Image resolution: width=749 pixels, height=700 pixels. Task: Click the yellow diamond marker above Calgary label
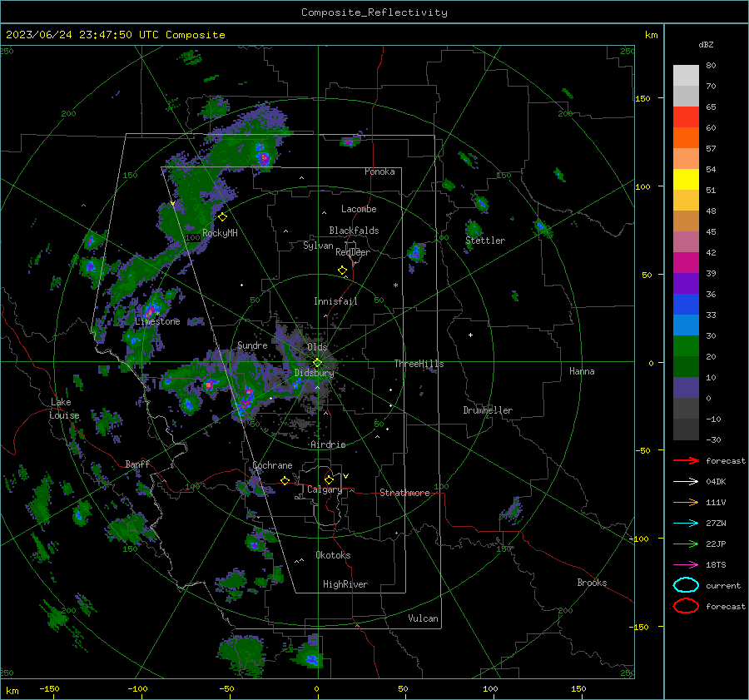coord(329,479)
